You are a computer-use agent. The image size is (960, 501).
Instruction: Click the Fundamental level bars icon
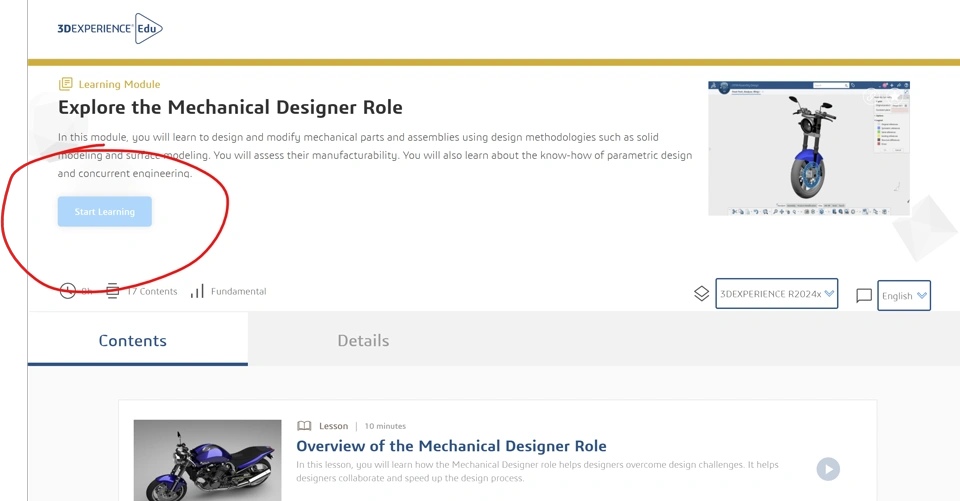click(x=197, y=291)
